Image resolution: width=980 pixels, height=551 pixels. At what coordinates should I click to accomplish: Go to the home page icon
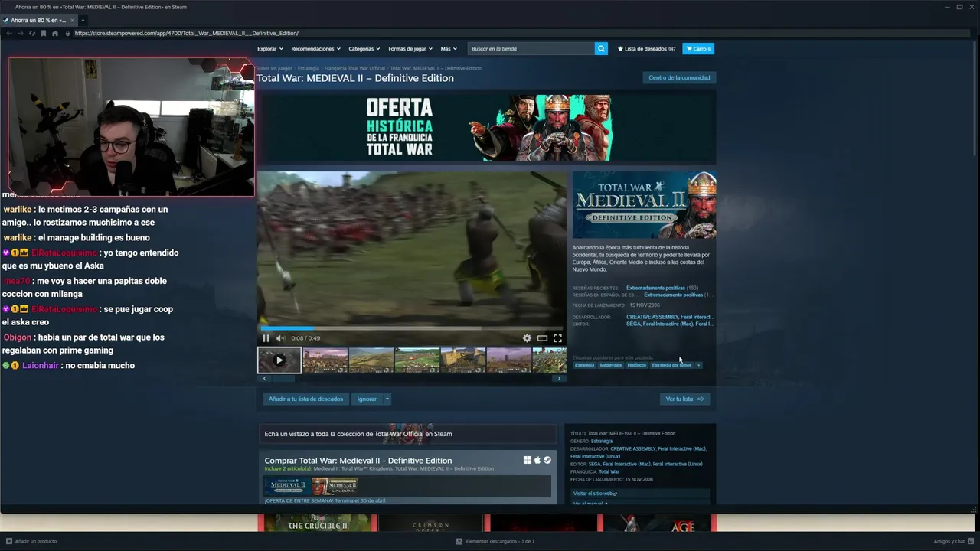[55, 33]
